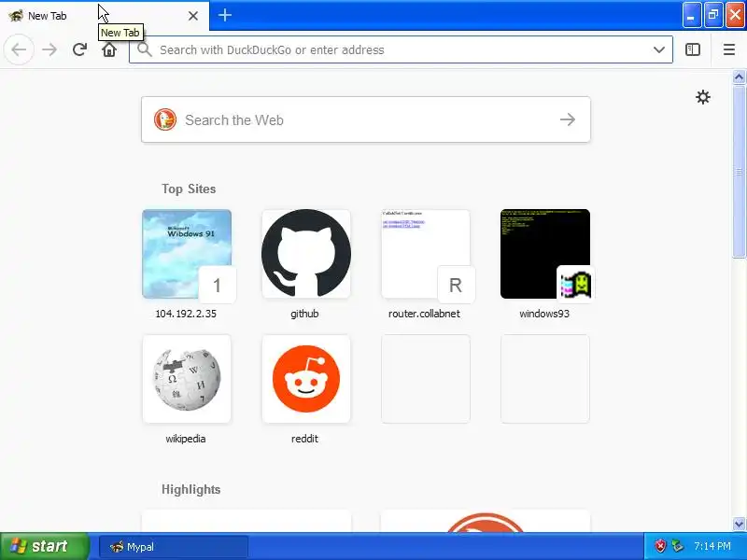747x560 pixels.
Task: Focus the DuckDuckGo address bar field
Action: pos(401,49)
